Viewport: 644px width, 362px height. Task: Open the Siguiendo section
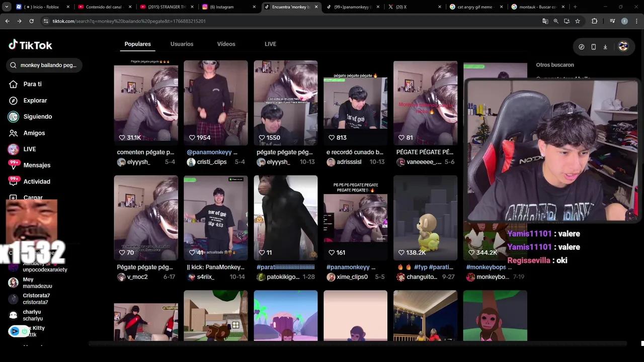click(x=30, y=117)
